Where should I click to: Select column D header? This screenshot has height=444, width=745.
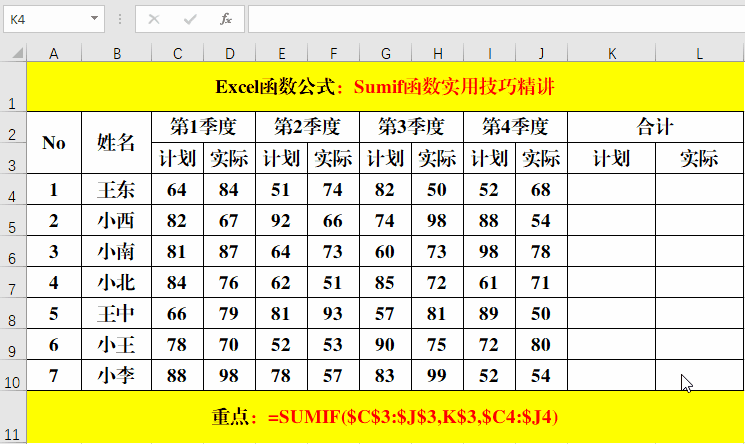click(x=229, y=53)
